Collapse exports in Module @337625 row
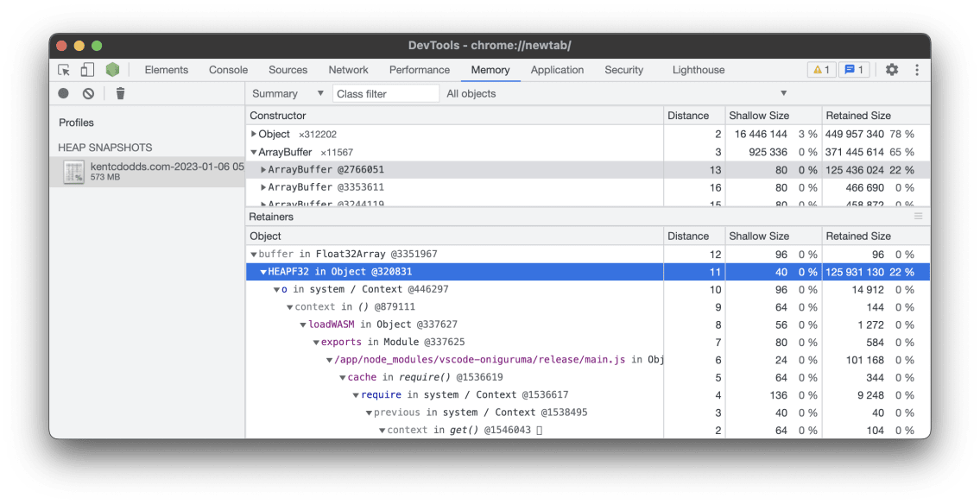This screenshot has width=980, height=504. click(316, 343)
